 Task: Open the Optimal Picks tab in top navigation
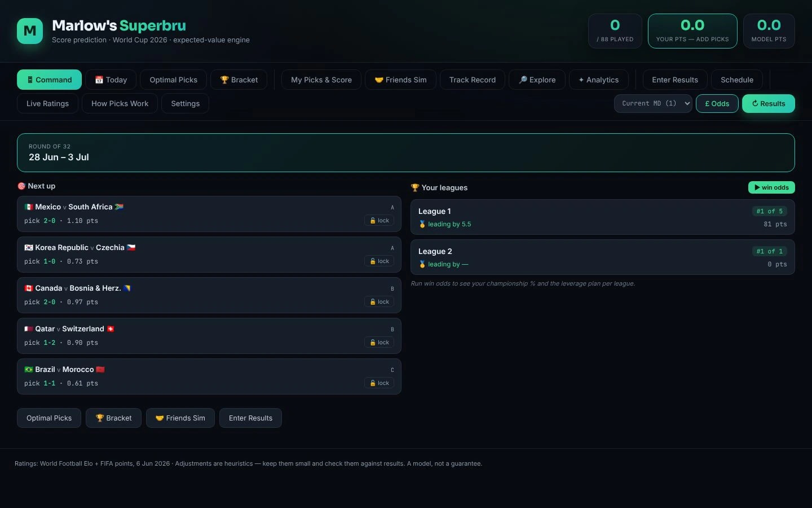(173, 80)
